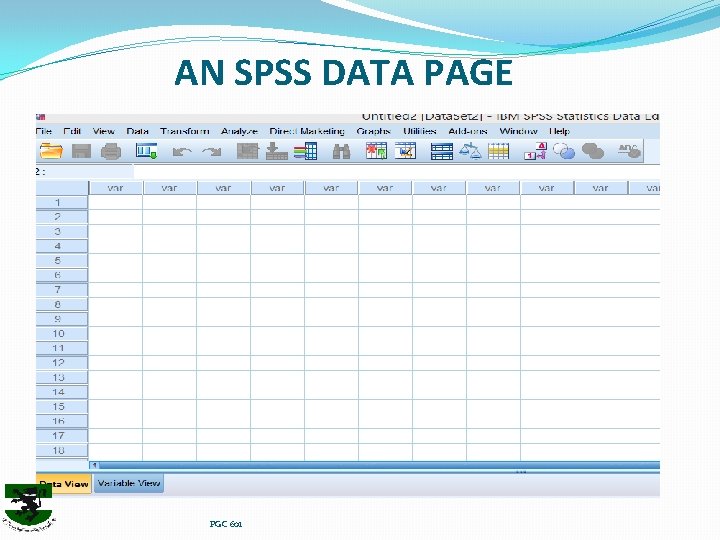
Task: Select row header 5
Action: (x=62, y=261)
